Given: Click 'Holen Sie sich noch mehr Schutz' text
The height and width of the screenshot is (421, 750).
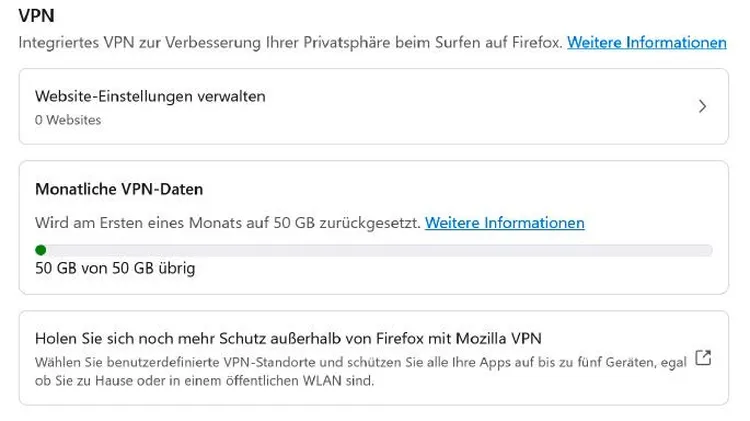Looking at the screenshot, I should tap(150, 339).
